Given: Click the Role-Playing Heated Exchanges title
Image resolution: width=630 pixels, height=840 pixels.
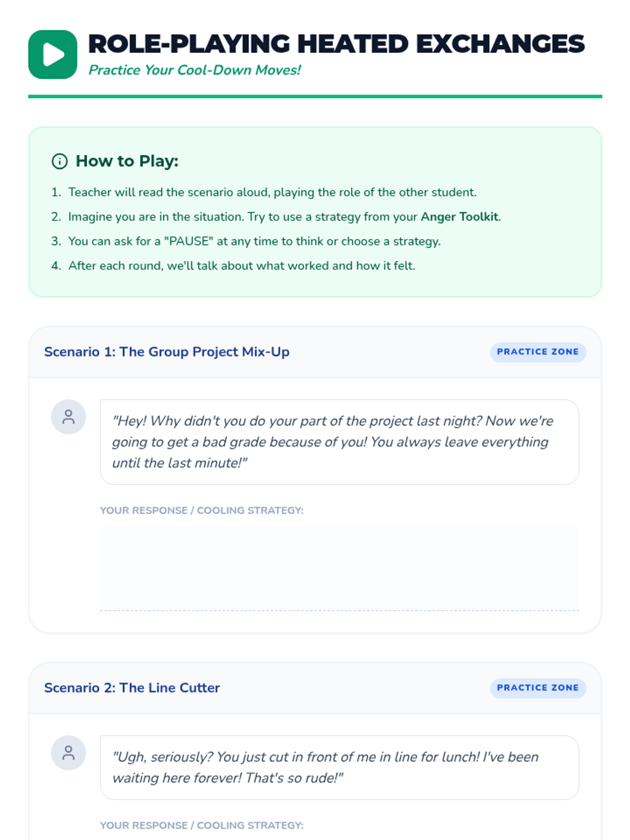Looking at the screenshot, I should coord(336,44).
